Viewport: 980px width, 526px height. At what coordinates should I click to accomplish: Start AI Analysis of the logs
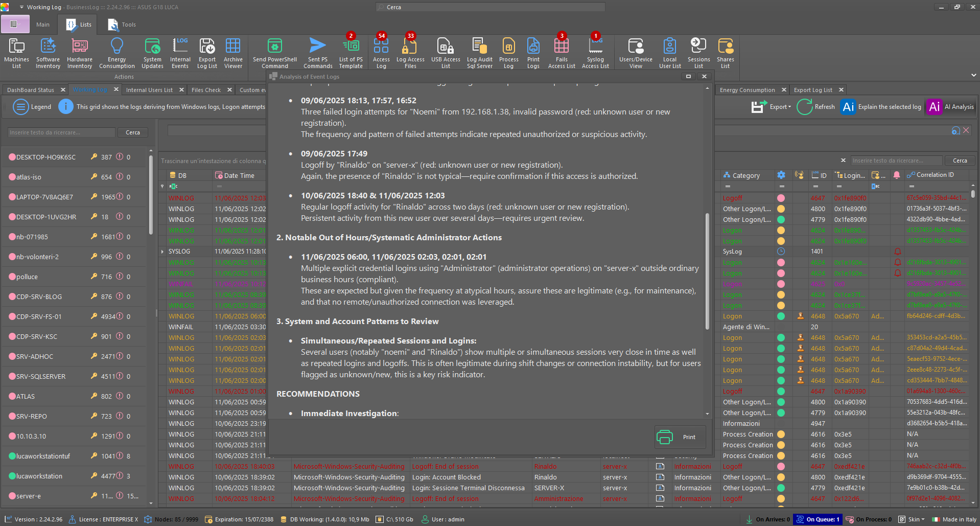point(950,107)
